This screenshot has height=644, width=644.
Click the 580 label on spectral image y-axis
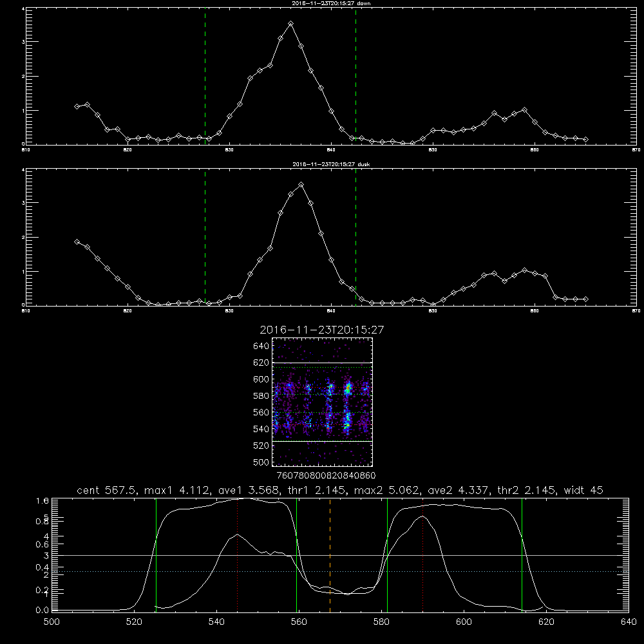click(x=261, y=396)
